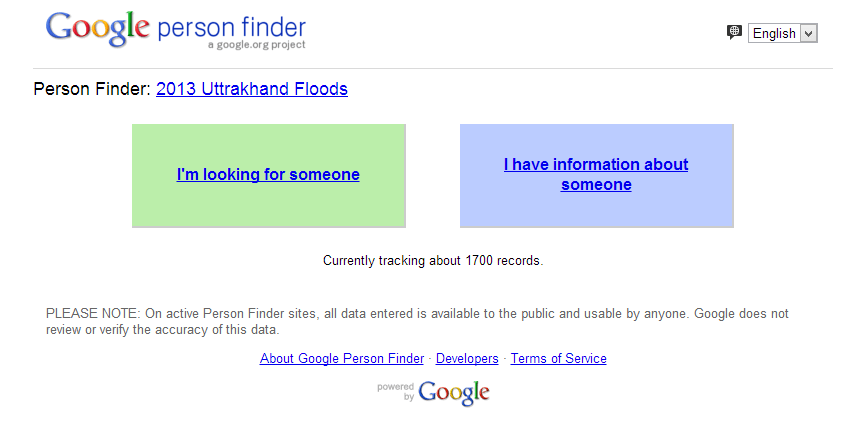Open the Terms of Service link
This screenshot has height=429, width=868.
558,359
